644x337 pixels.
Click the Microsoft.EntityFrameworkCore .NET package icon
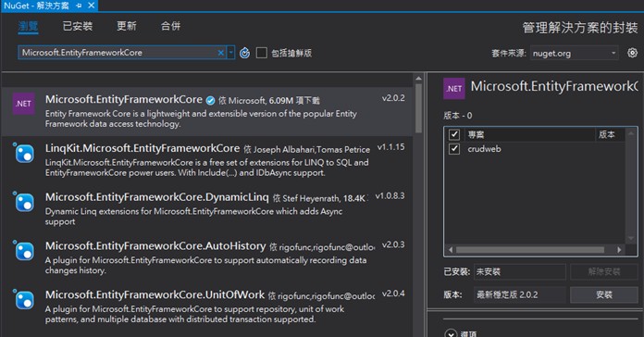[x=23, y=104]
